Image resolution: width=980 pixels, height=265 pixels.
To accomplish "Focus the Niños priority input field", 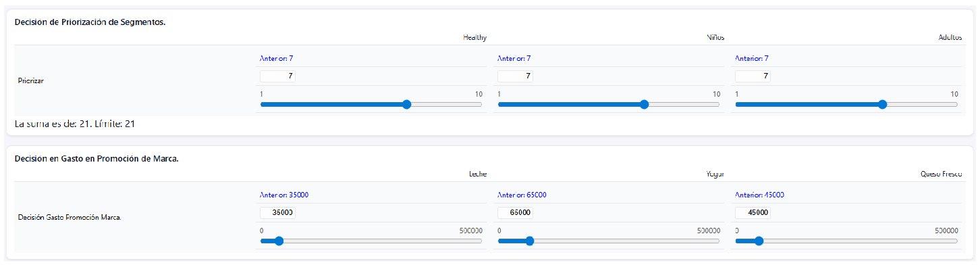I will (515, 76).
